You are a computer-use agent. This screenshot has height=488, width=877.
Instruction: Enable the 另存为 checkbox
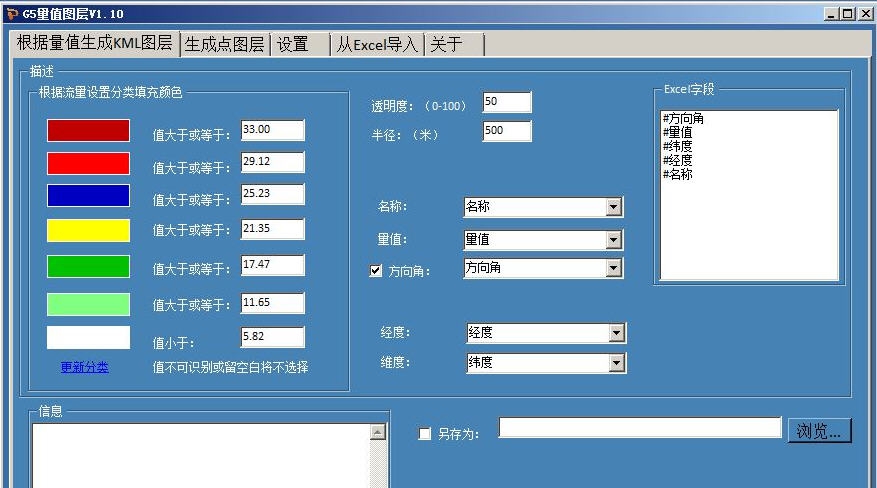[425, 434]
